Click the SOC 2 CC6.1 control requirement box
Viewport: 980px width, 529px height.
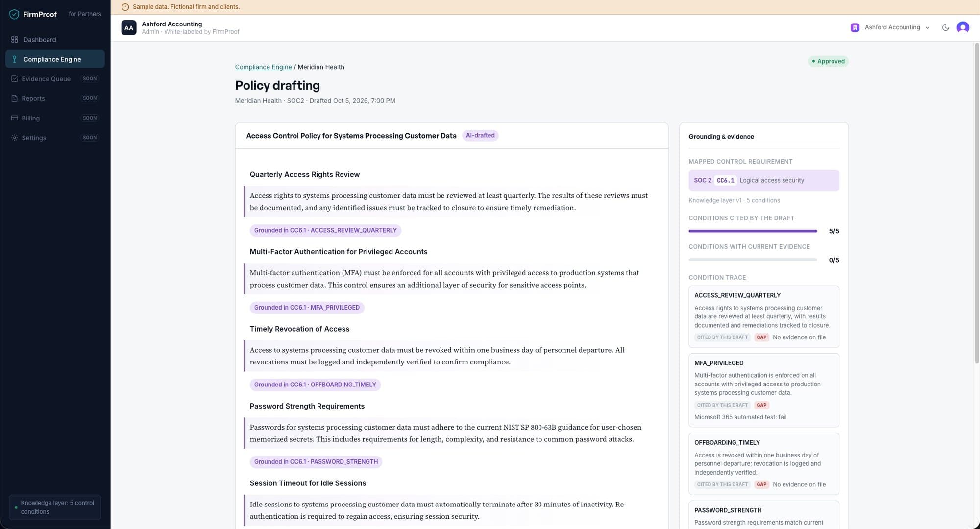point(763,180)
